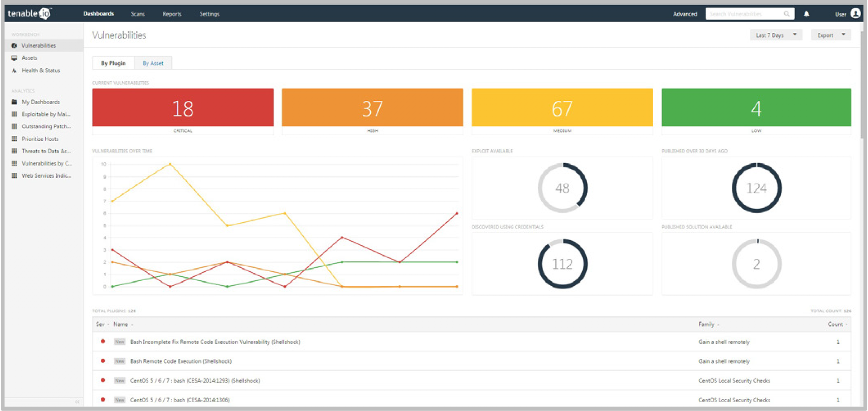Click the Exploitable by Mal... grid icon
This screenshot has height=411, width=868.
click(x=14, y=114)
